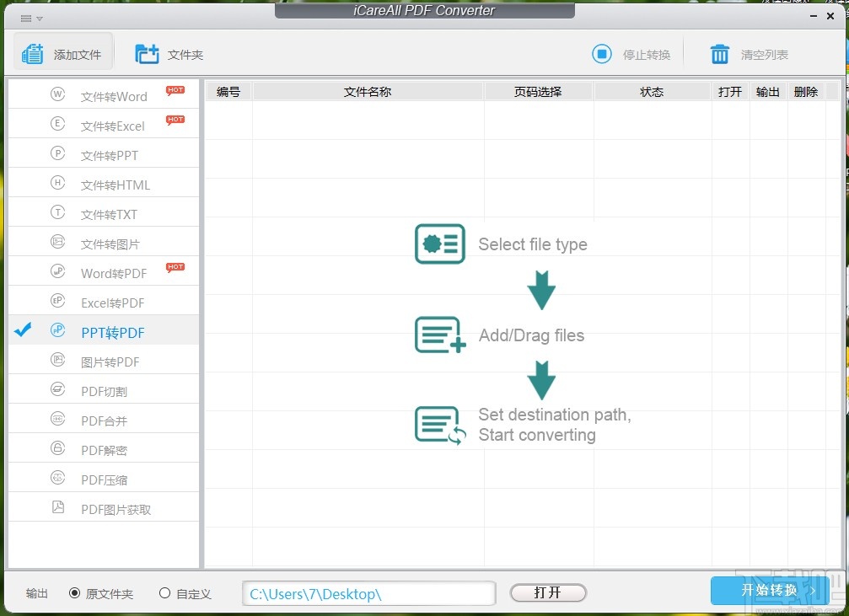Open the PDF图片获取 image extraction tool
The image size is (849, 616).
[x=115, y=508]
